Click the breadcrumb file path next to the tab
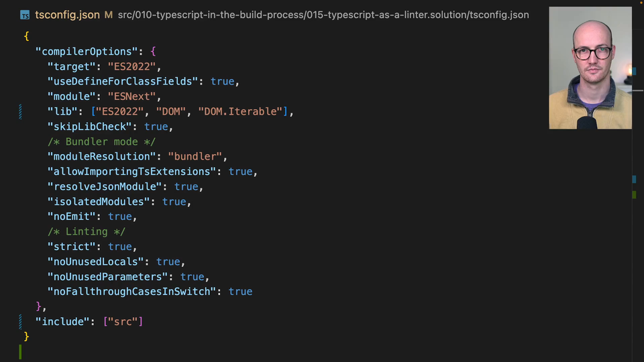The height and width of the screenshot is (362, 644). tap(323, 15)
